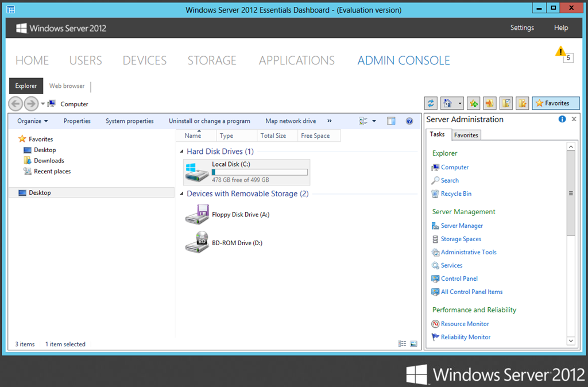Click the home icon in the admin toolbar

click(447, 103)
